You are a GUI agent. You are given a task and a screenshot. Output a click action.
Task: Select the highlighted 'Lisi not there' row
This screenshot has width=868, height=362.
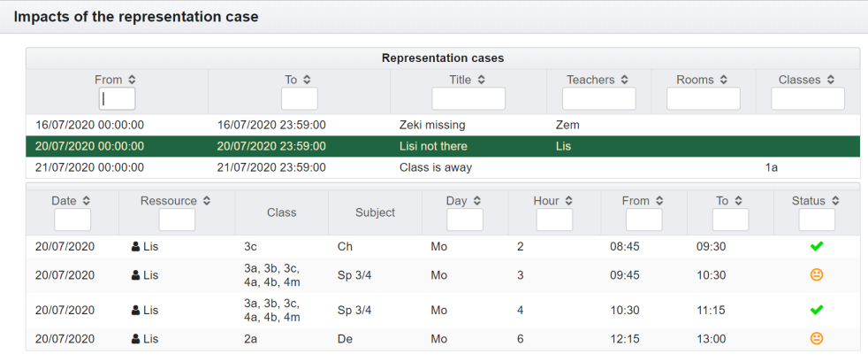(x=433, y=146)
